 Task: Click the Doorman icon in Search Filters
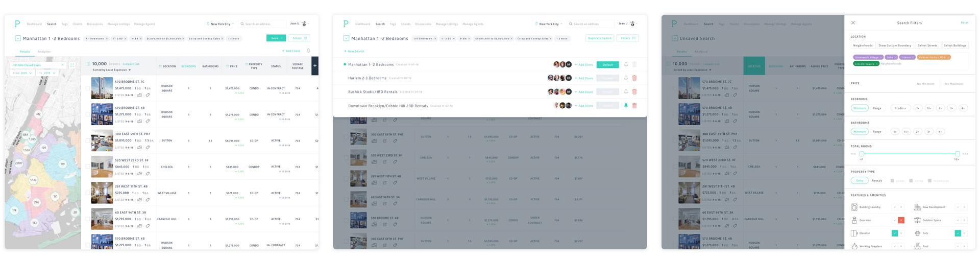[x=854, y=220]
